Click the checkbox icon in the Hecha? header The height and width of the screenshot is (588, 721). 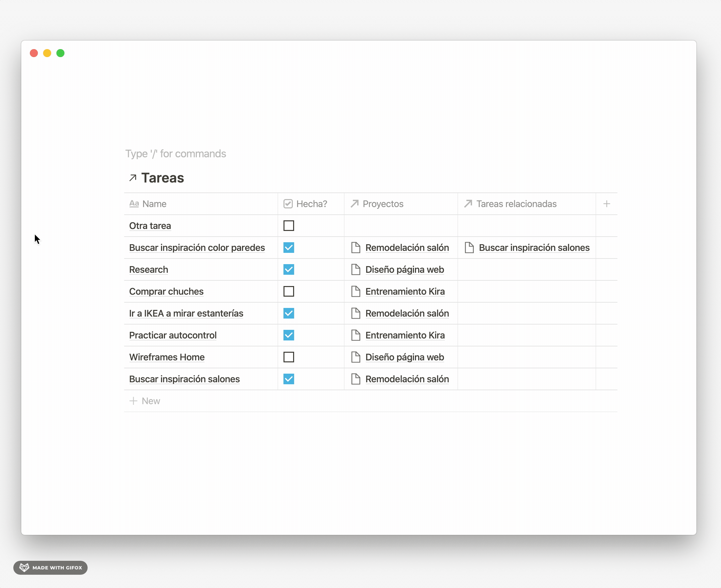(x=288, y=203)
